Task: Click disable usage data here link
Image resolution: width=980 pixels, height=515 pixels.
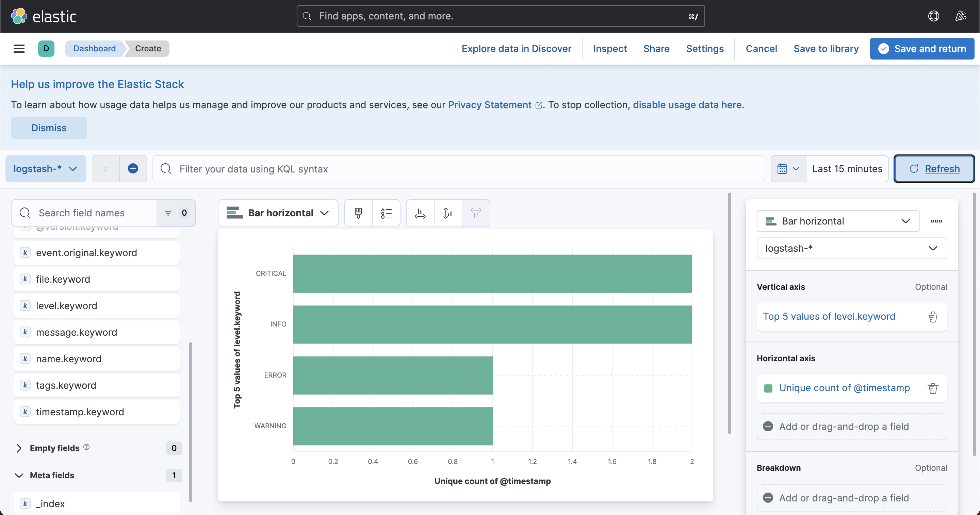Action: 687,104
